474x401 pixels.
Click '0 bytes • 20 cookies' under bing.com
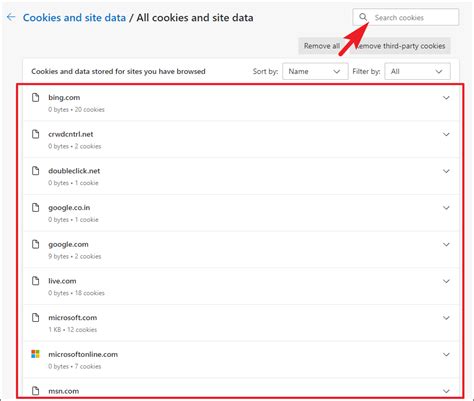(76, 109)
